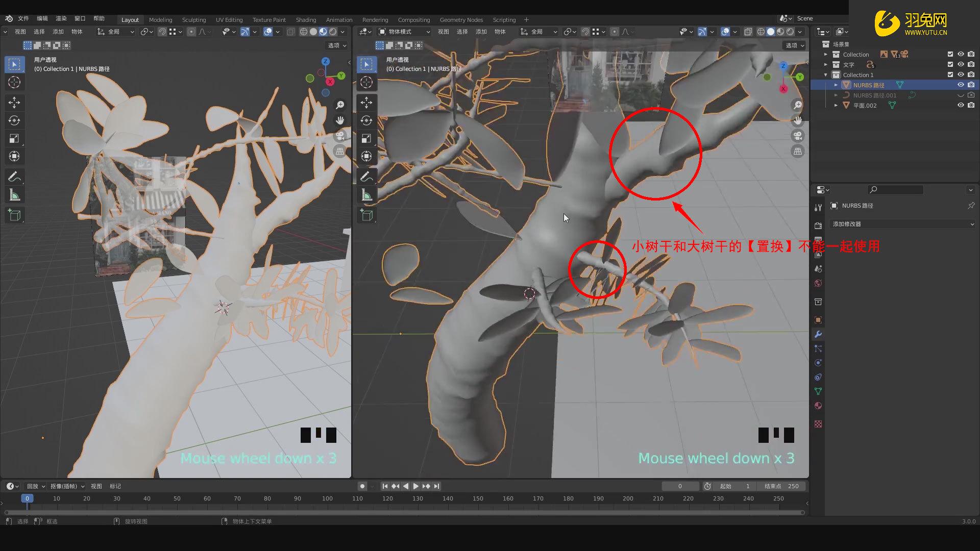The height and width of the screenshot is (551, 980).
Task: Open the Render Properties camera tab
Action: click(x=818, y=225)
